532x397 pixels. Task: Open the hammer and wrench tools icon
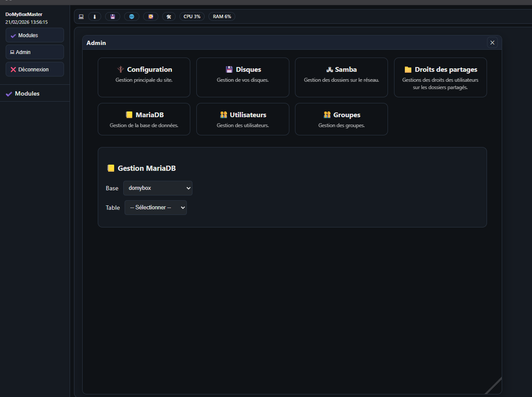click(169, 16)
